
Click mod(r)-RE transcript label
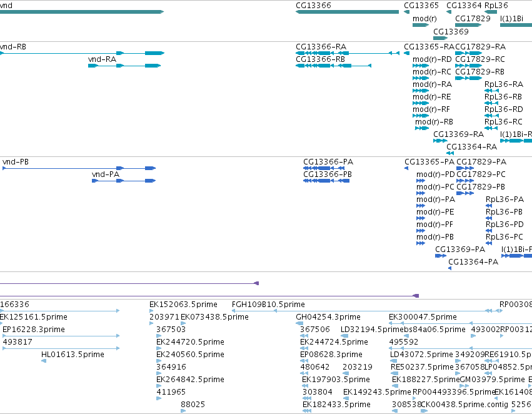431,97
